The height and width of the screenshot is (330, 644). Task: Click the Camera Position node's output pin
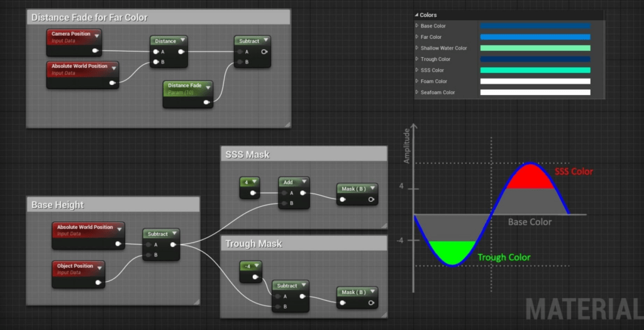(95, 50)
